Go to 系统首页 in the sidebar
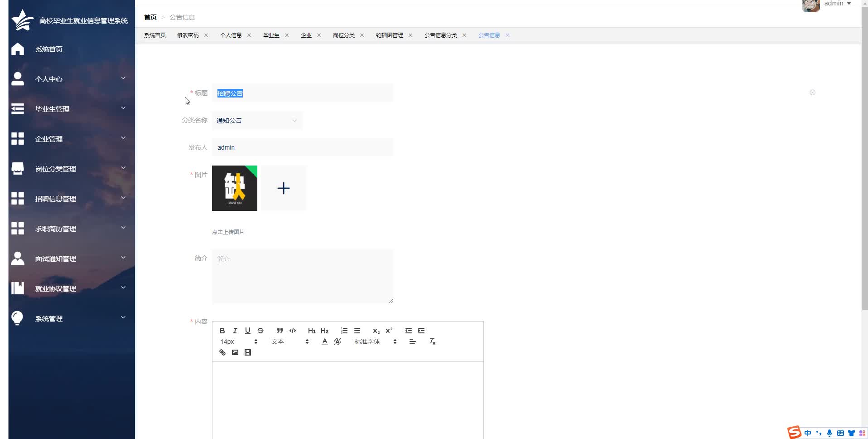This screenshot has width=868, height=439. 72,49
